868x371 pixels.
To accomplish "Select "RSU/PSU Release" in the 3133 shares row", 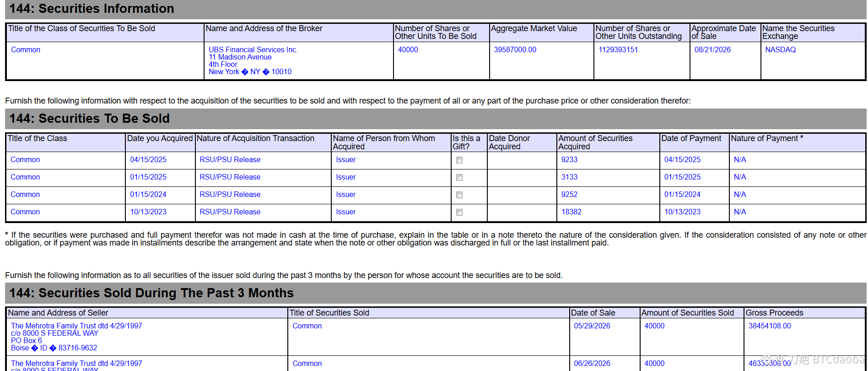I will tap(230, 177).
